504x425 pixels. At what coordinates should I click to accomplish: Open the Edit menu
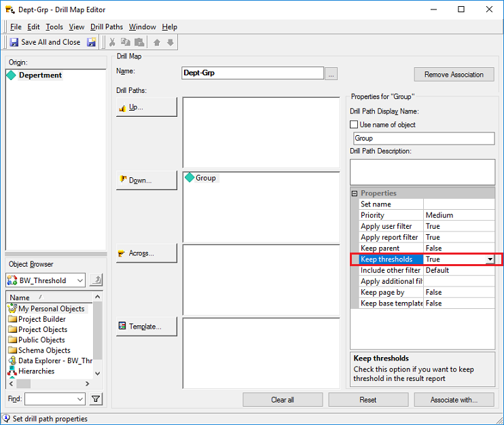pos(33,27)
